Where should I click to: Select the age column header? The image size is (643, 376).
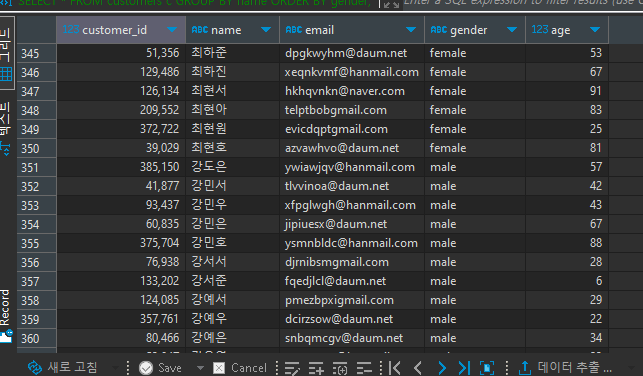567,30
